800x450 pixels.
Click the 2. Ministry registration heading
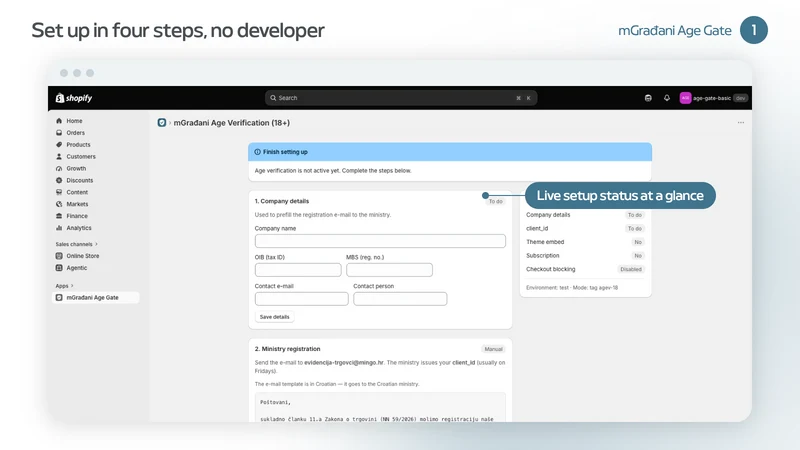[x=287, y=349]
